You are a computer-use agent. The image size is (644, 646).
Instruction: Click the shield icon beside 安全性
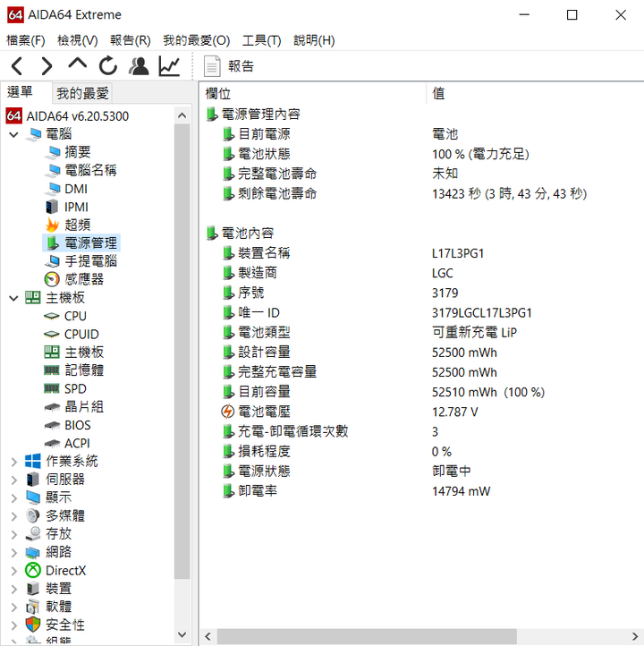pyautogui.click(x=33, y=625)
